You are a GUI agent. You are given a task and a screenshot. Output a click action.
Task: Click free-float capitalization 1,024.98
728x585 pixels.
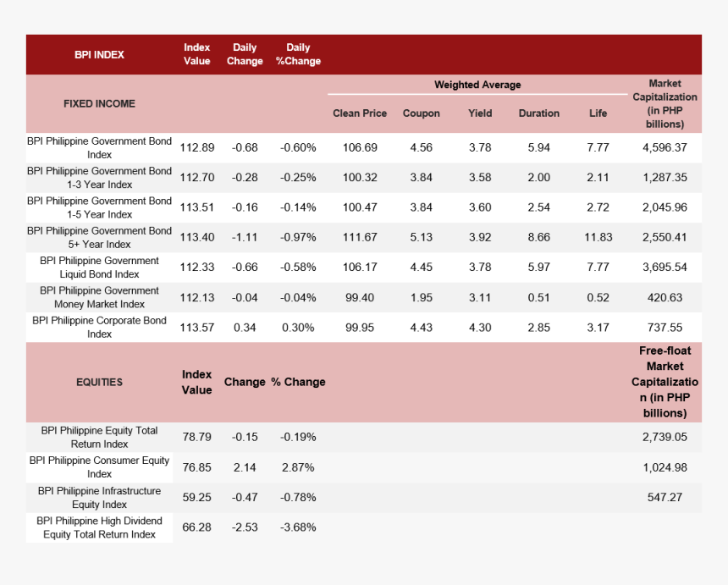pyautogui.click(x=665, y=467)
